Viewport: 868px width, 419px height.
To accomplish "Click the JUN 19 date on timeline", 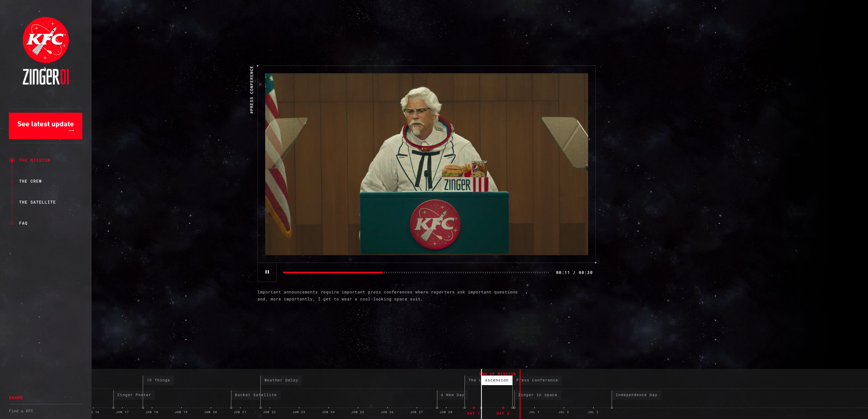I will tap(181, 412).
